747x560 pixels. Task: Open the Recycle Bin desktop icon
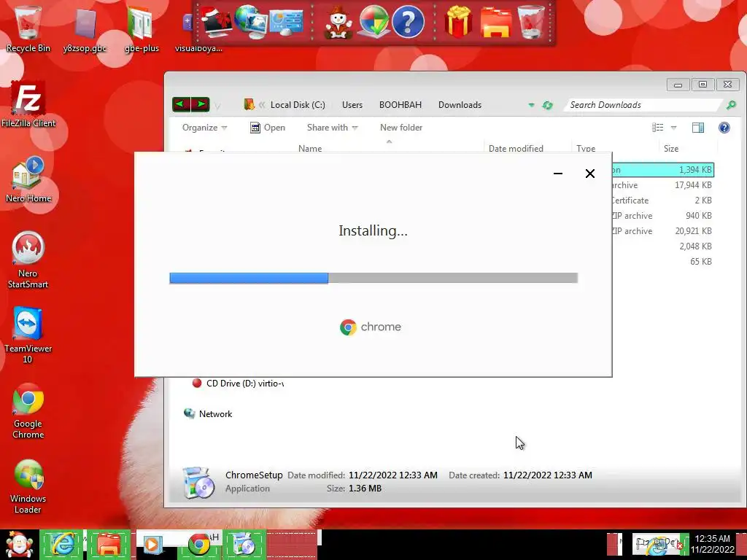point(28,28)
